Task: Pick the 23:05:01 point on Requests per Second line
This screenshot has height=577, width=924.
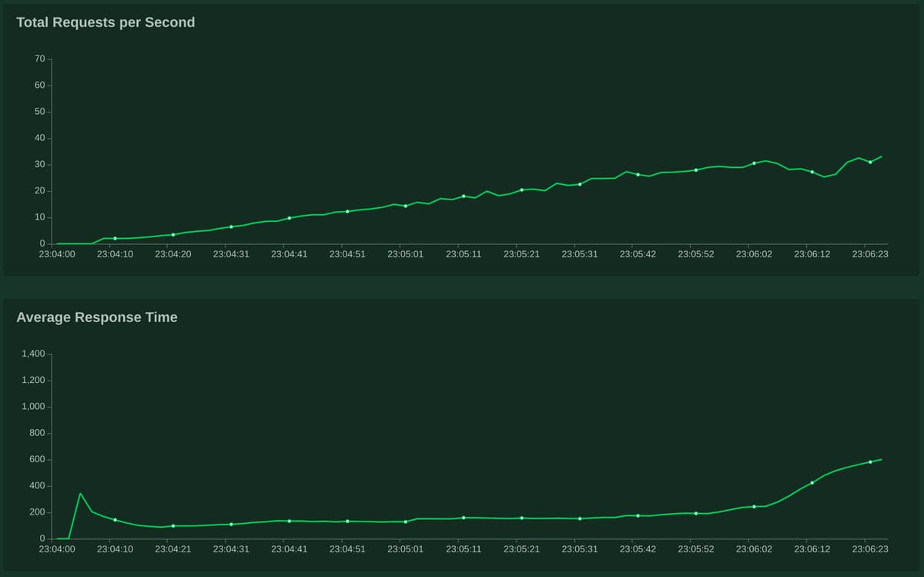Action: [406, 206]
